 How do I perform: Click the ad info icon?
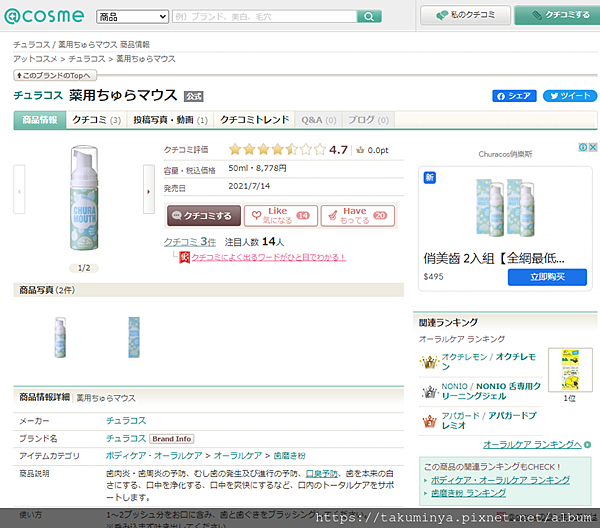coord(583,147)
